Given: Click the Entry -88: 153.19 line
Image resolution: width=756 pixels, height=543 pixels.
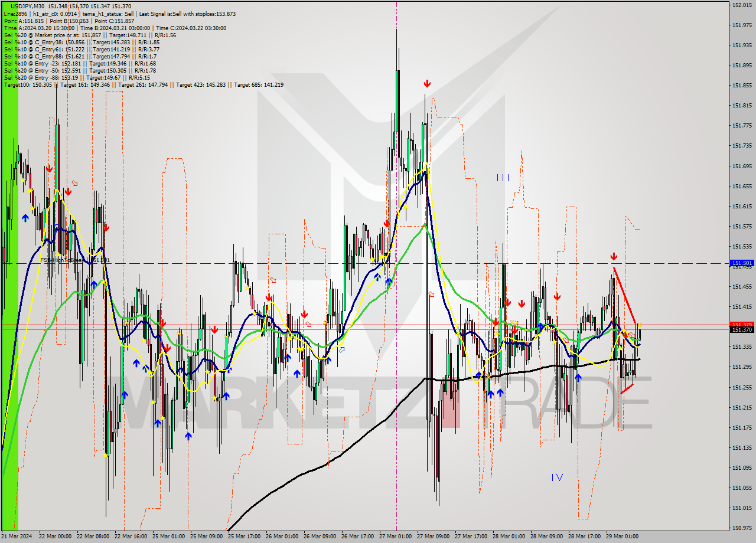Looking at the screenshot, I should pos(77,77).
